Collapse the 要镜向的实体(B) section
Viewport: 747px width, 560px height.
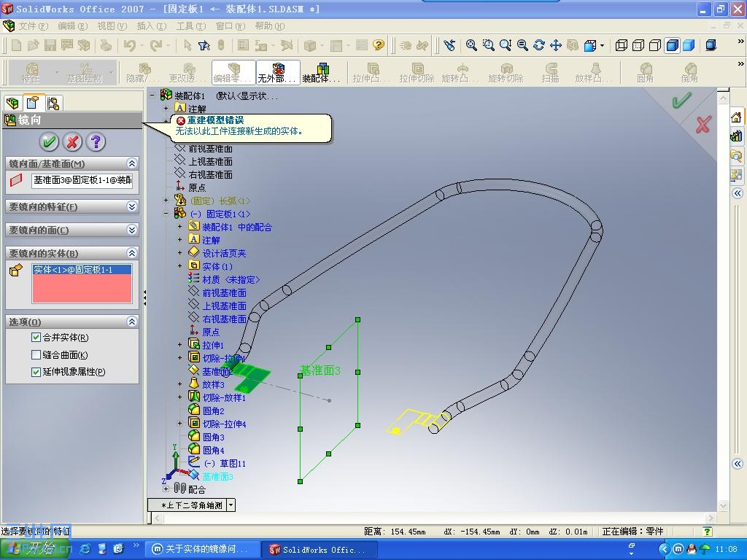(x=132, y=252)
